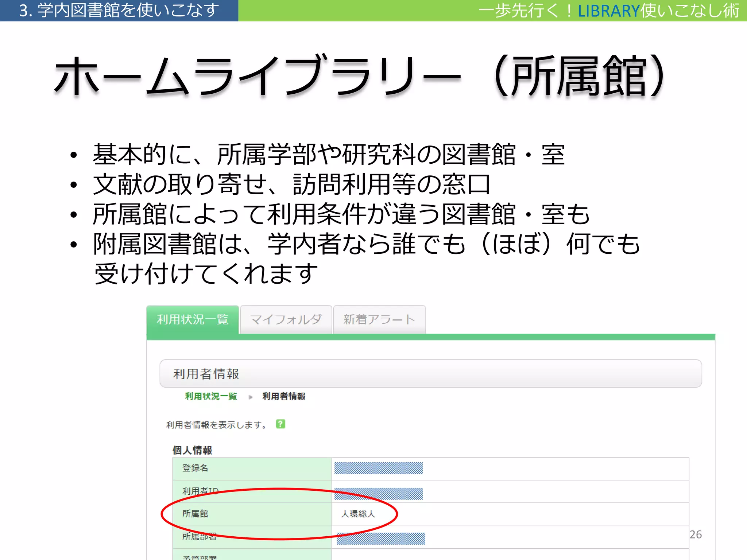The height and width of the screenshot is (560, 747).
Task: Follow the green 利用状況一覧 breadcrumb link
Action: (x=211, y=396)
